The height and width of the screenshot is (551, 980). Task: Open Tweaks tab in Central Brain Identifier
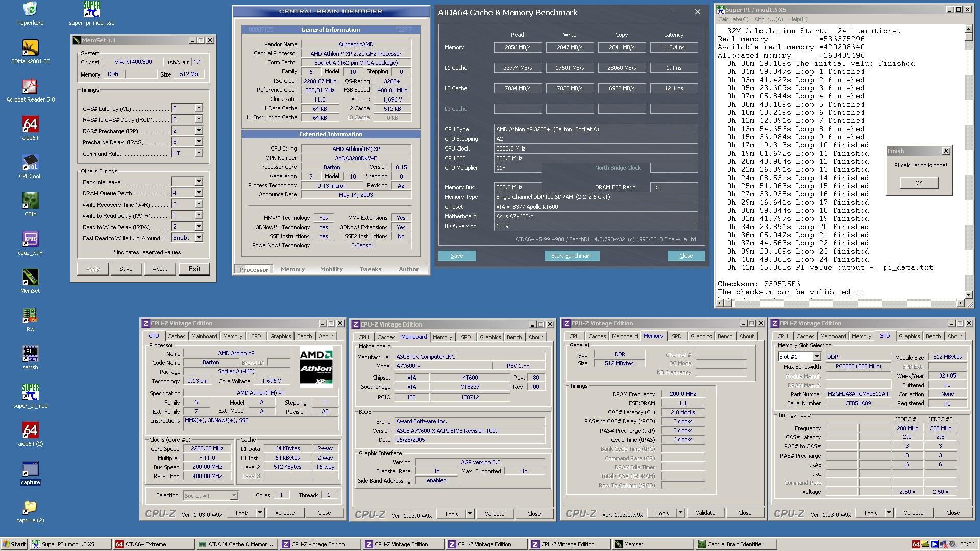click(370, 269)
